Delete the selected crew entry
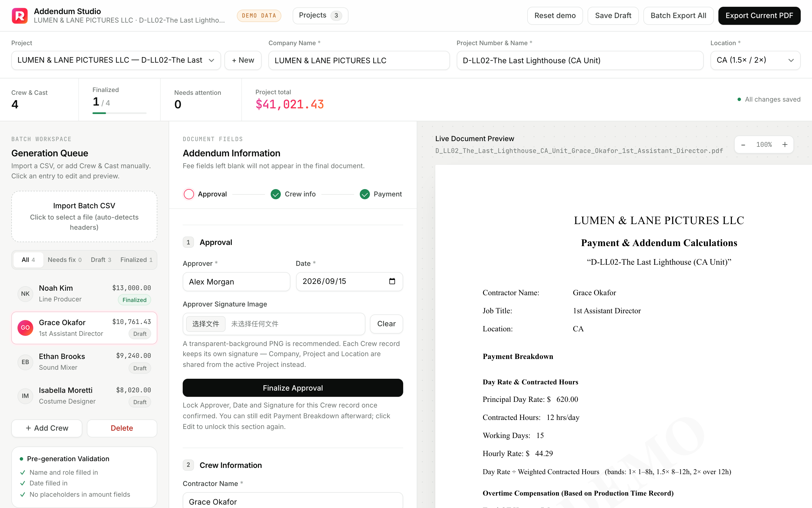812x508 pixels. (122, 428)
